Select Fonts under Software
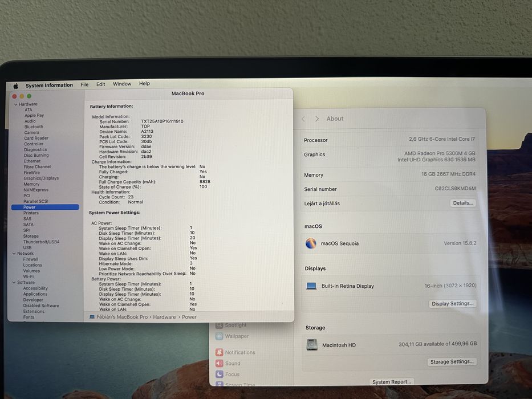Image resolution: width=532 pixels, height=399 pixels. click(x=29, y=317)
